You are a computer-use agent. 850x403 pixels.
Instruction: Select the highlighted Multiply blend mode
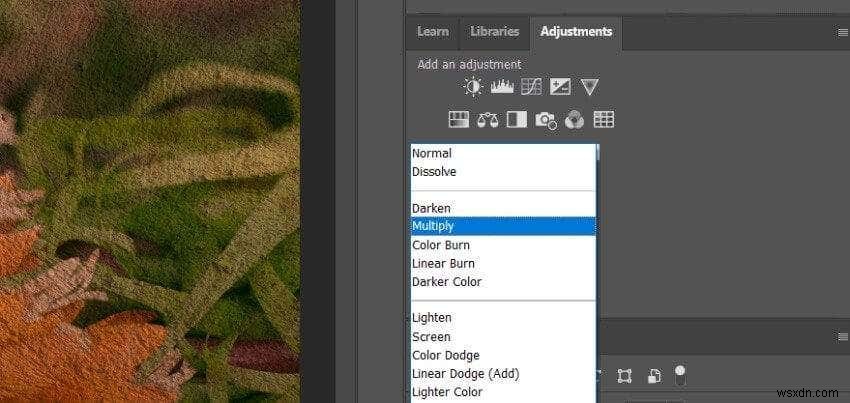(x=503, y=226)
